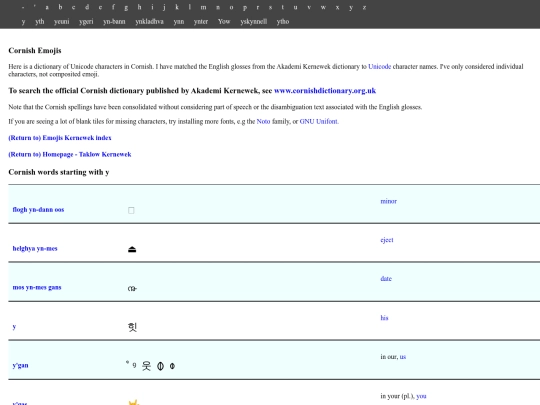
Task: Select letter w in the alphabet bar
Action: click(323, 7)
